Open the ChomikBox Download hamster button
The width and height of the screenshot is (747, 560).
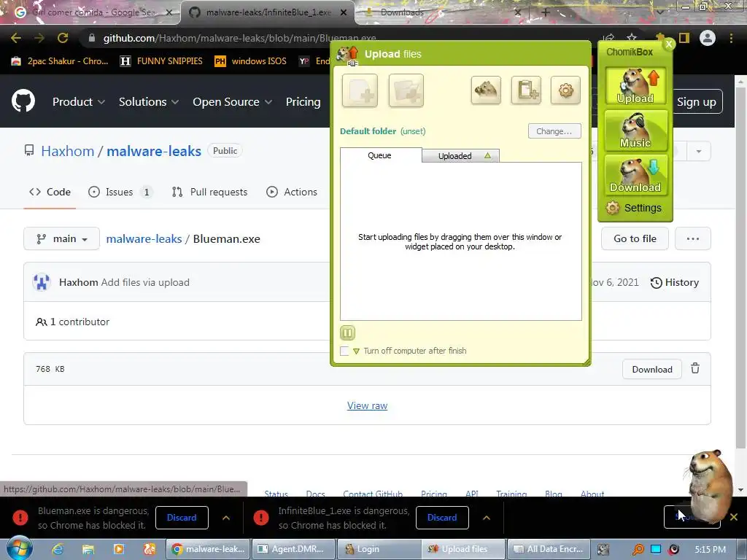pos(635,175)
